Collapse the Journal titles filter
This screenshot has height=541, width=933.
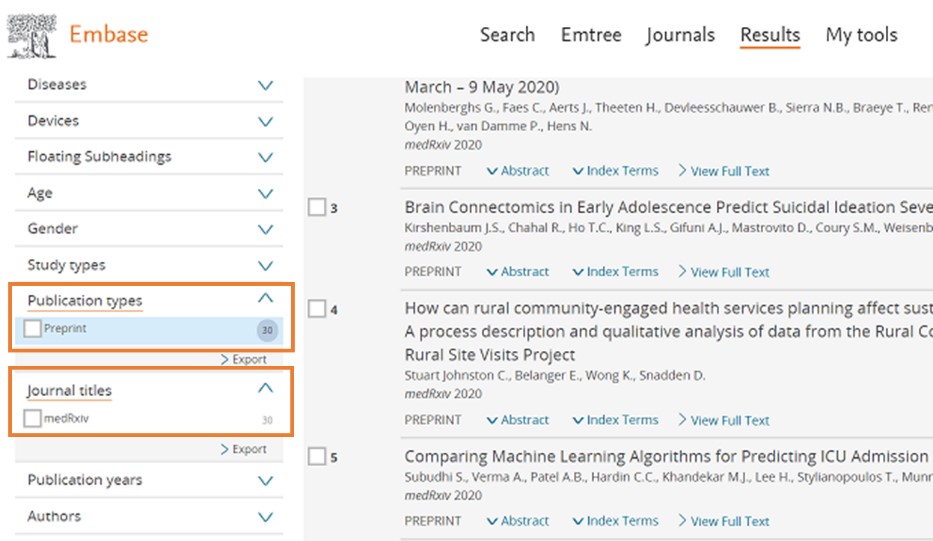[265, 388]
